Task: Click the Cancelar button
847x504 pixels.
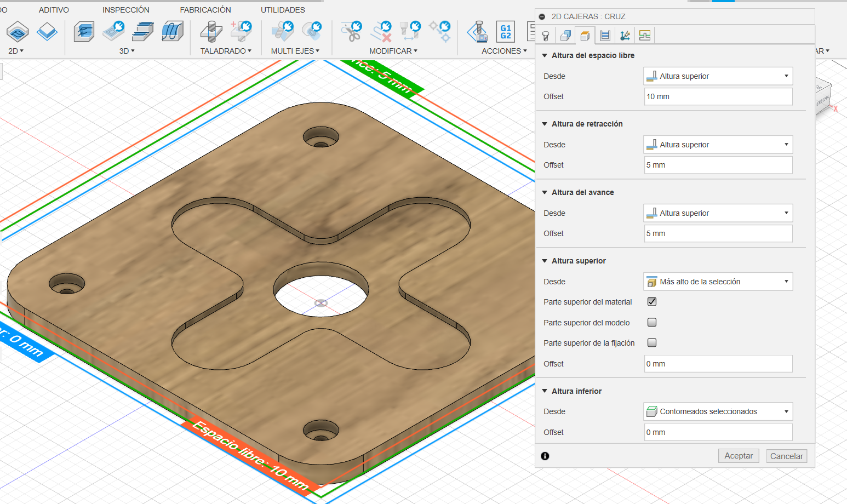Action: coord(787,456)
